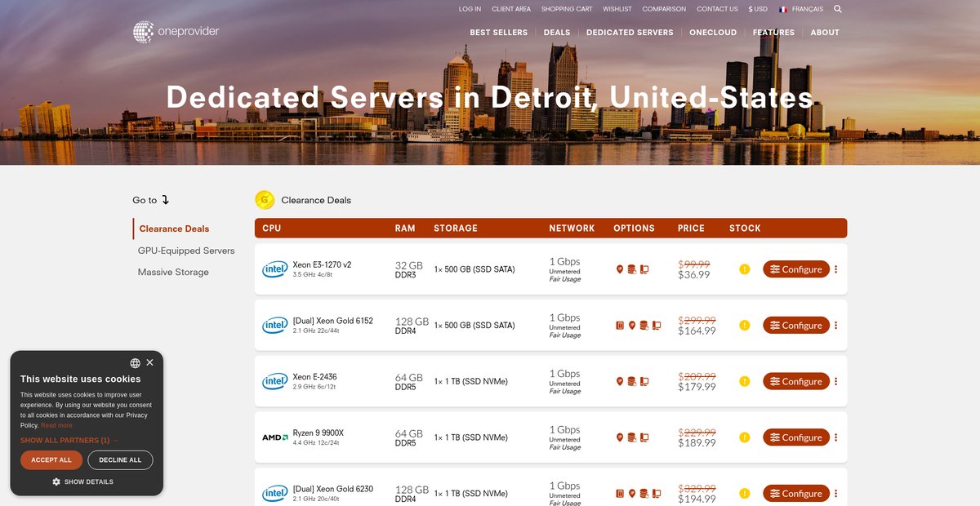The height and width of the screenshot is (506, 980).
Task: Jump to GPU-Equipped Servers section
Action: tap(186, 251)
